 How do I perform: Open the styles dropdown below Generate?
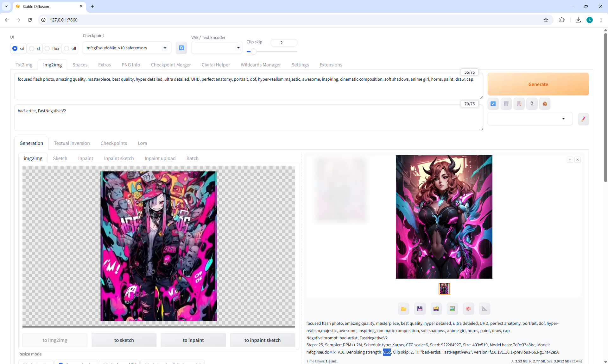[530, 119]
